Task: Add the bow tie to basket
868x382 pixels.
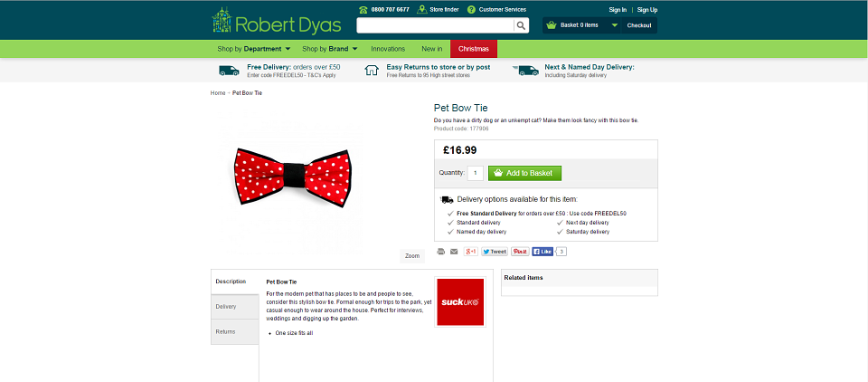Action: [x=524, y=173]
